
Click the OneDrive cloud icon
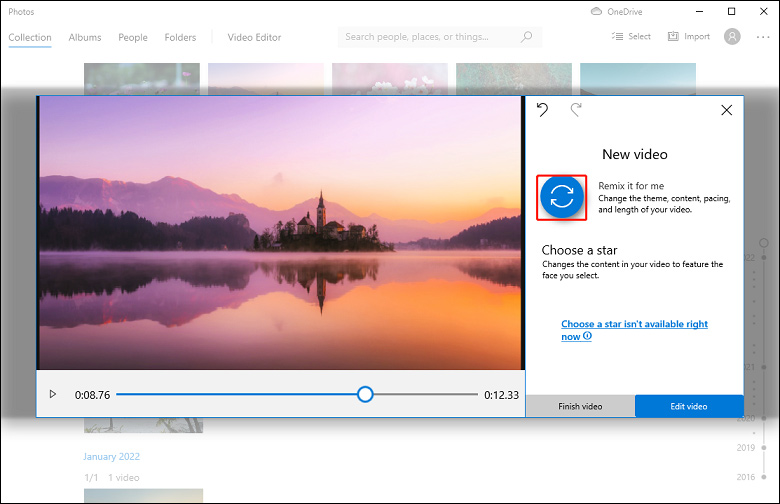[x=596, y=11]
